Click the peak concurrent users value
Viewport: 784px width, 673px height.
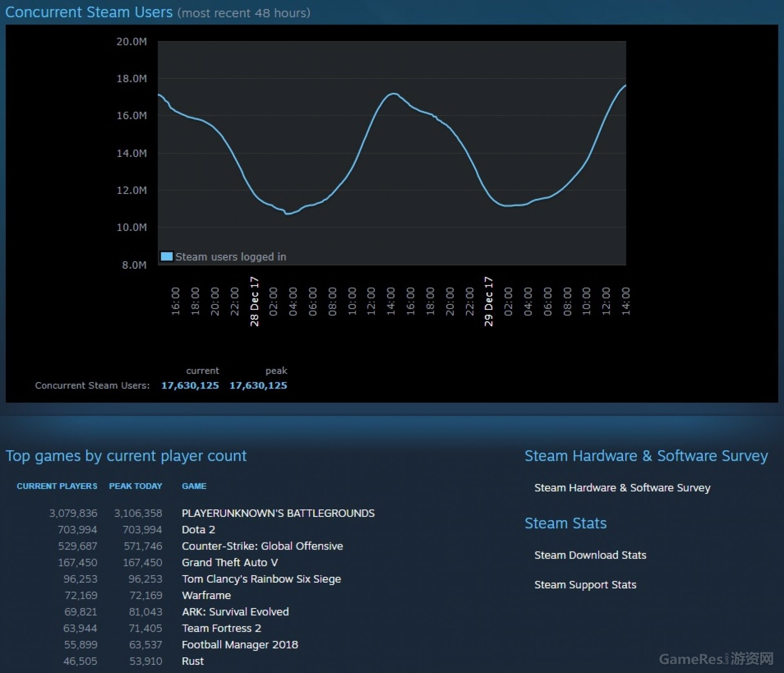[x=258, y=385]
